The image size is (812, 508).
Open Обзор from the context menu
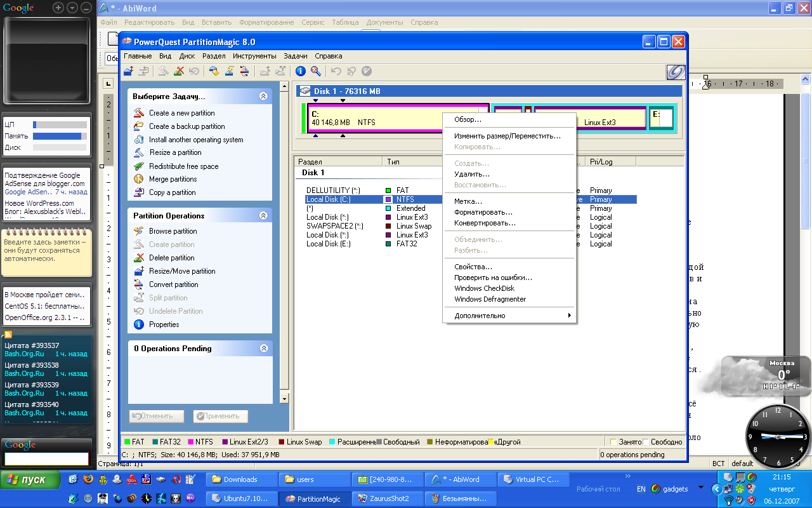click(x=509, y=119)
